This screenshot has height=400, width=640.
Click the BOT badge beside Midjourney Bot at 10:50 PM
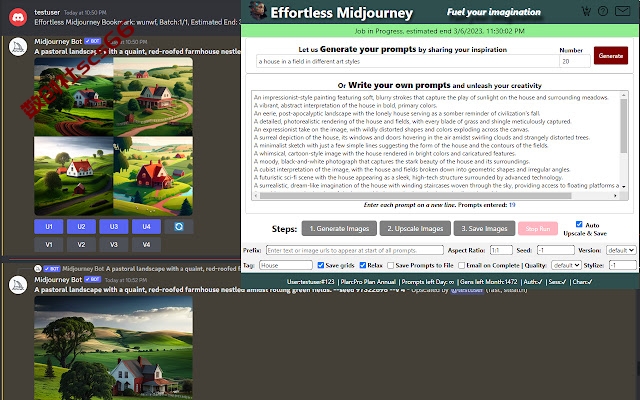click(x=93, y=41)
